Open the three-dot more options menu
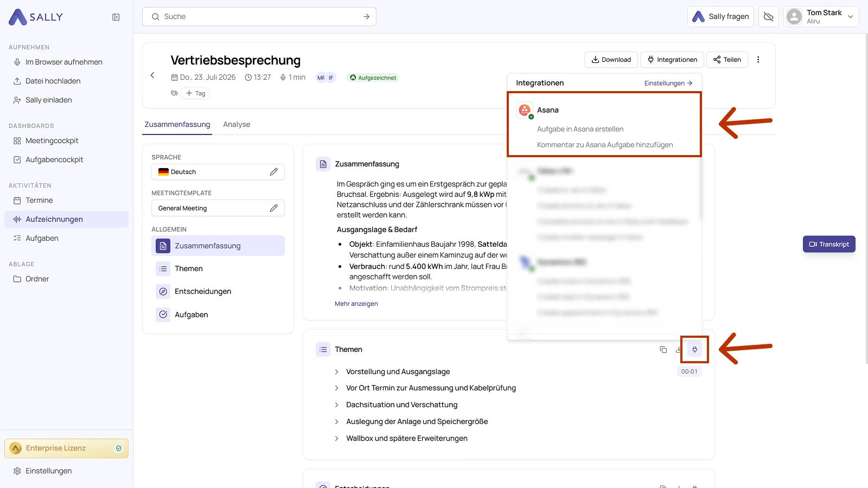The image size is (868, 488). pyautogui.click(x=758, y=60)
